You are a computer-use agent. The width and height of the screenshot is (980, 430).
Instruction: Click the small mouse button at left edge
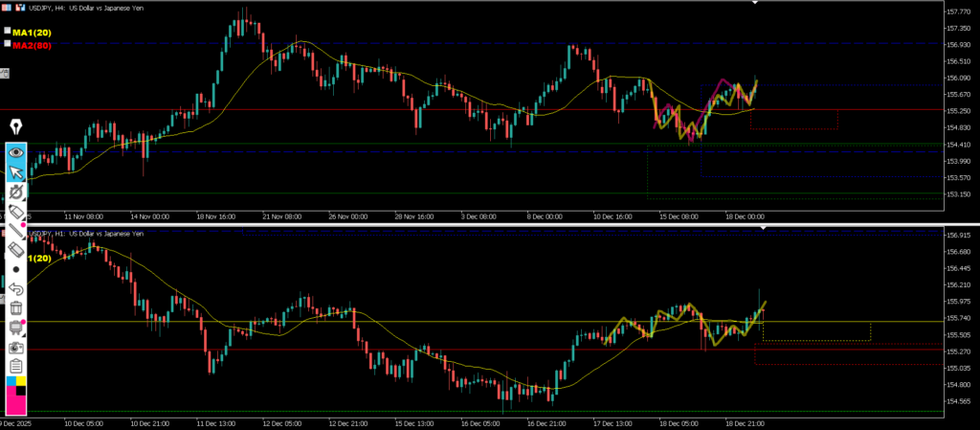coord(4,73)
